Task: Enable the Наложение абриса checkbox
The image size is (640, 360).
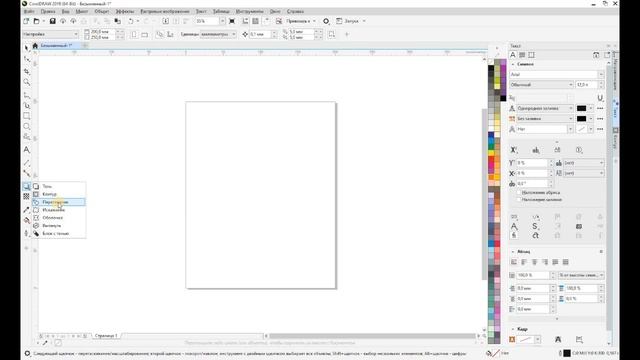Action: click(x=519, y=192)
